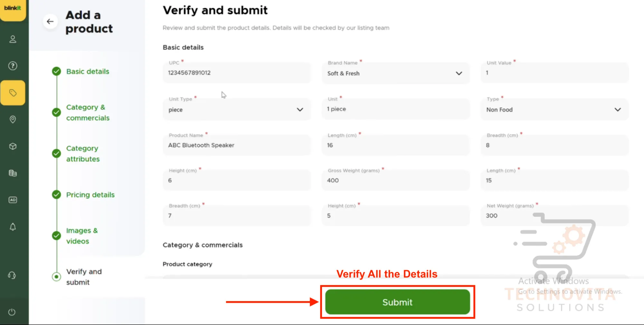The width and height of the screenshot is (644, 325).
Task: Click the Verify and submit radio marker
Action: (x=56, y=277)
